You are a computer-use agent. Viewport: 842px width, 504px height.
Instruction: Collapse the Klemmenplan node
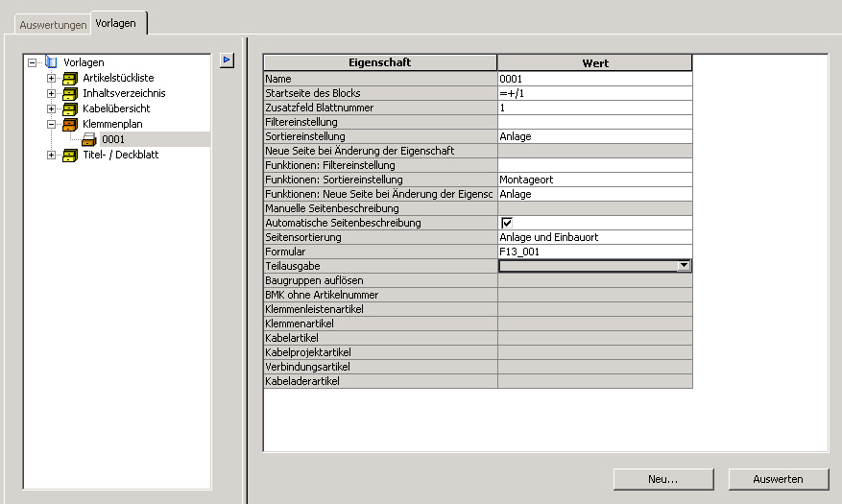pyautogui.click(x=51, y=125)
